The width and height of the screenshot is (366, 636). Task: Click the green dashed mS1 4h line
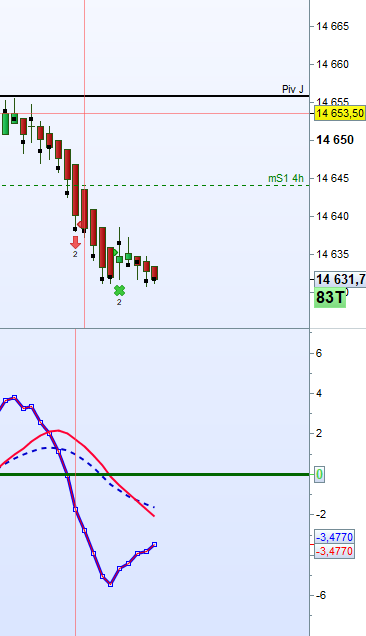154,186
